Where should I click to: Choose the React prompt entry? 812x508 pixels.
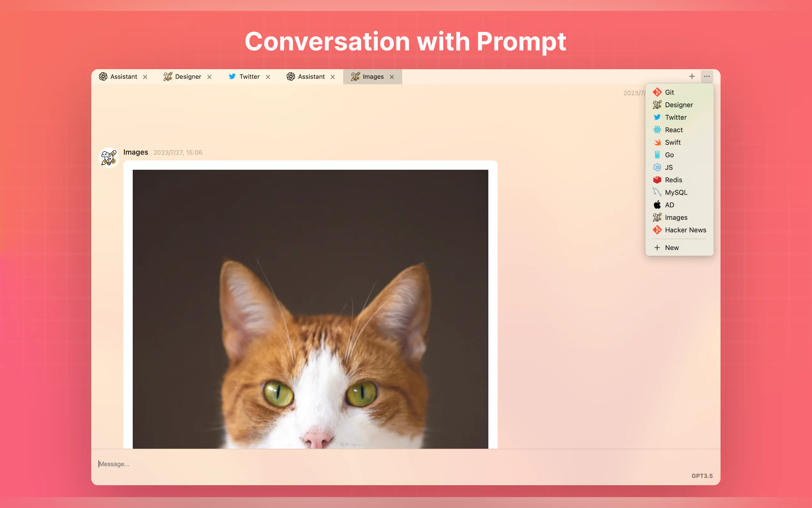click(679, 130)
